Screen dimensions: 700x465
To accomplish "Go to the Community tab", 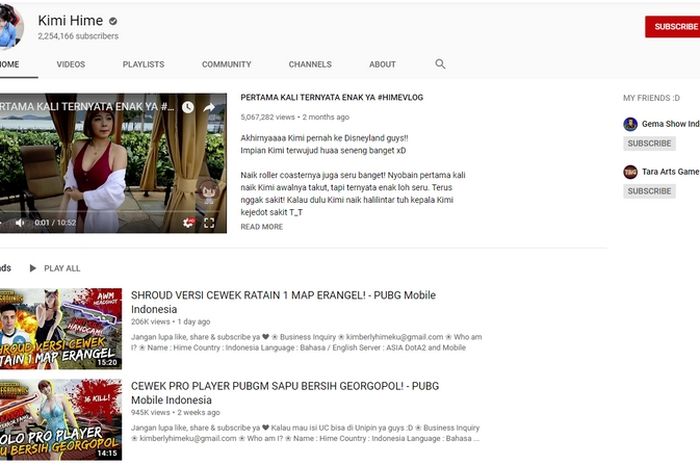I will pos(226,64).
